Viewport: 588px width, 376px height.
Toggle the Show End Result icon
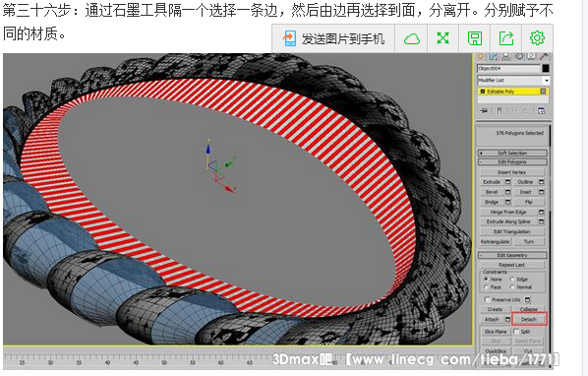pyautogui.click(x=500, y=110)
